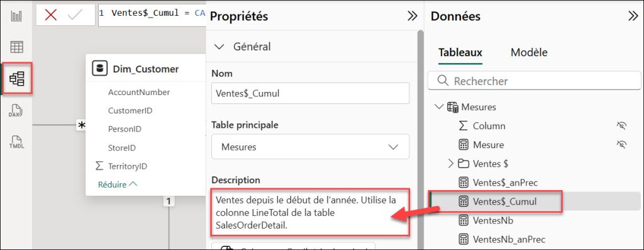
Task: Collapse the Propriétés pane with double chevron
Action: [x=412, y=16]
